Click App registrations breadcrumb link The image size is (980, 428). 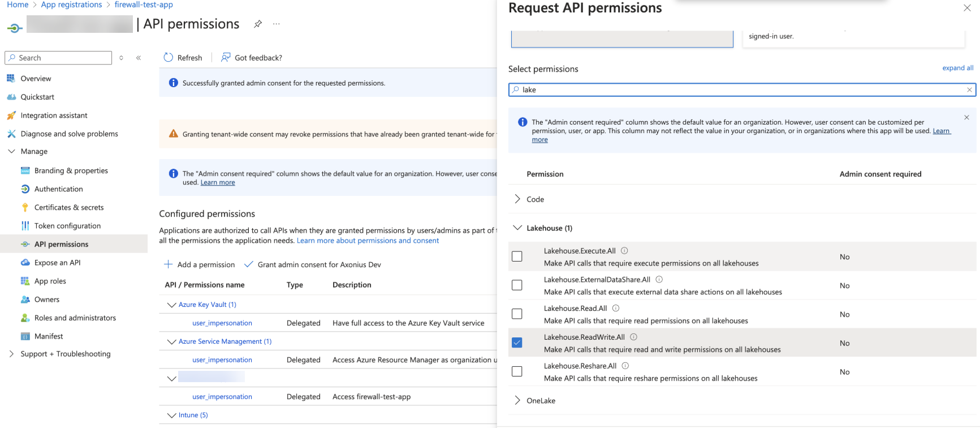[71, 5]
